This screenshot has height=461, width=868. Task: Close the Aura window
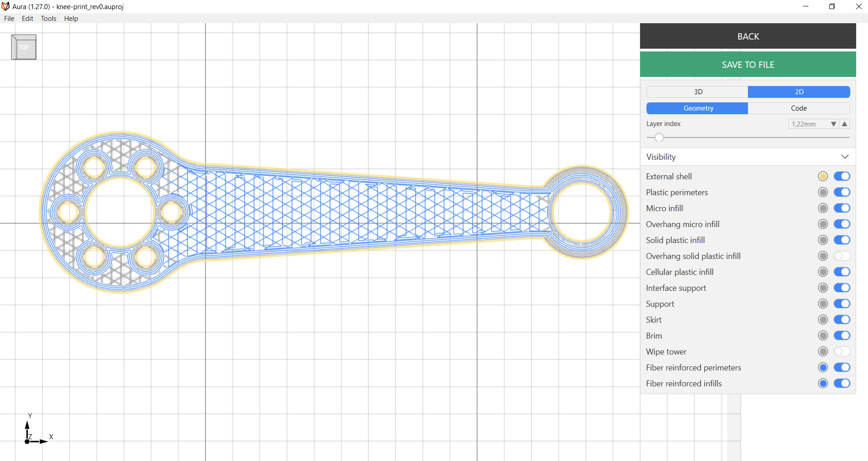click(x=858, y=6)
